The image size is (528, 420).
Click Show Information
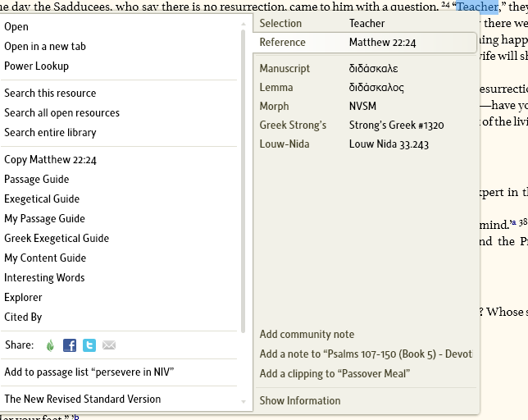300,400
